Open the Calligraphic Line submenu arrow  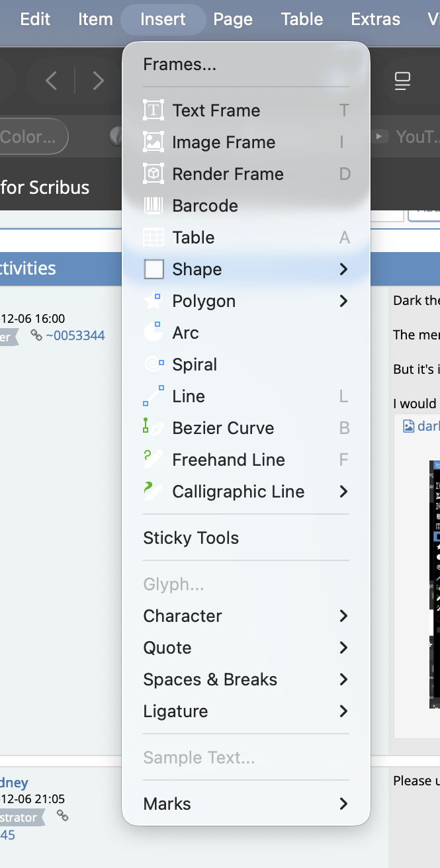[343, 492]
